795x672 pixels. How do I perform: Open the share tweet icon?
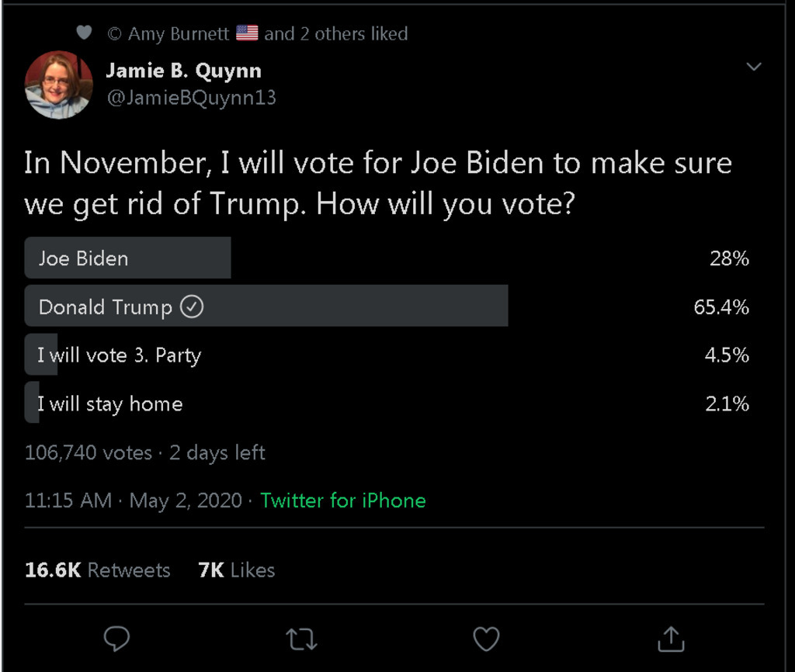tap(671, 639)
